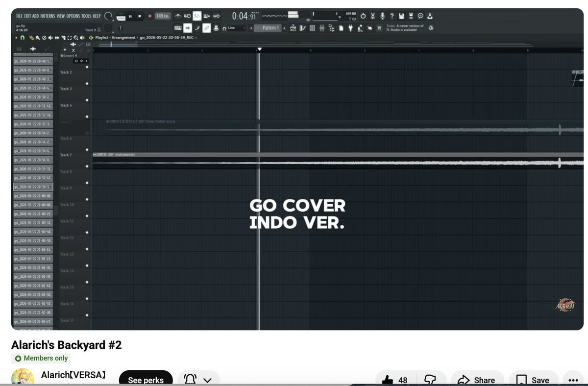The width and height of the screenshot is (588, 386).
Task: Click the microphone one-click recording icon
Action: coord(382,16)
